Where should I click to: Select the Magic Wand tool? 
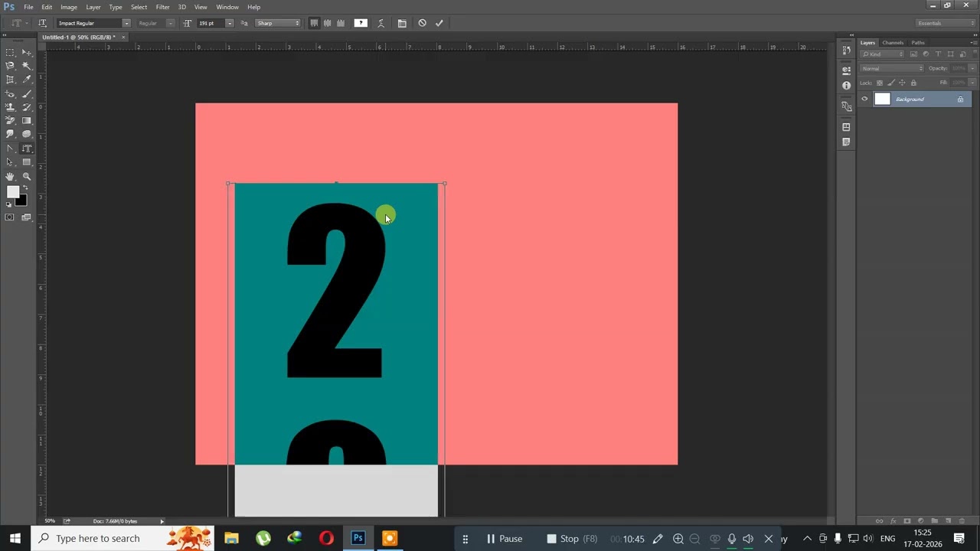coord(27,66)
